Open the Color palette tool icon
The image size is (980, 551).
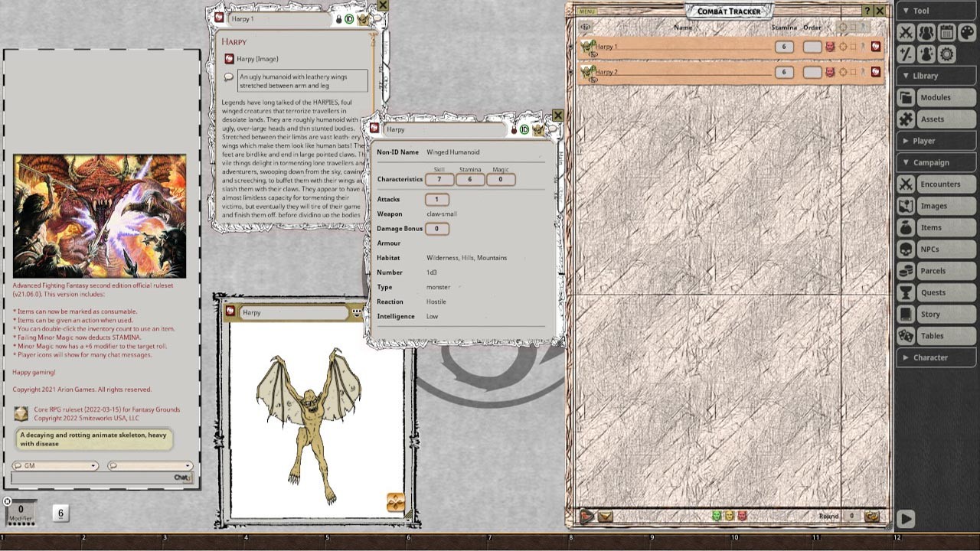[967, 32]
